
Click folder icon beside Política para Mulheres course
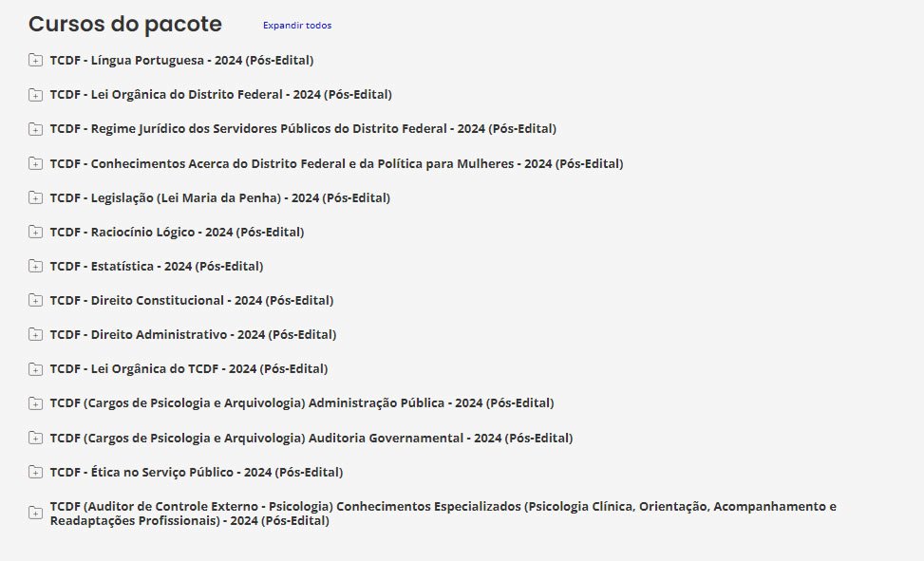pyautogui.click(x=35, y=164)
